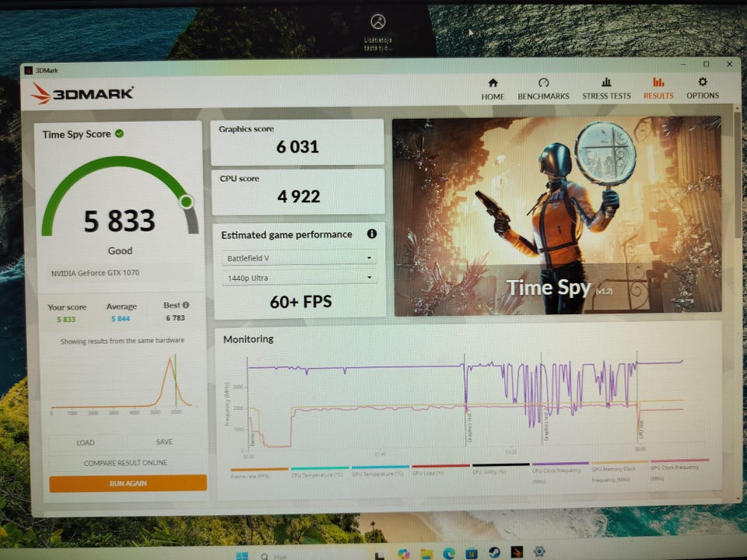This screenshot has width=747, height=560.
Task: Toggle GPU Memory Clock Frequency legend line
Action: coord(619,471)
